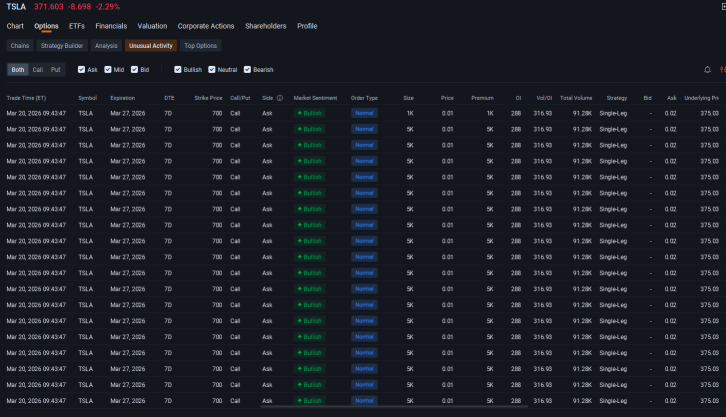The height and width of the screenshot is (417, 726).
Task: Click the horizontal scrollbar under the table
Action: click(x=394, y=407)
